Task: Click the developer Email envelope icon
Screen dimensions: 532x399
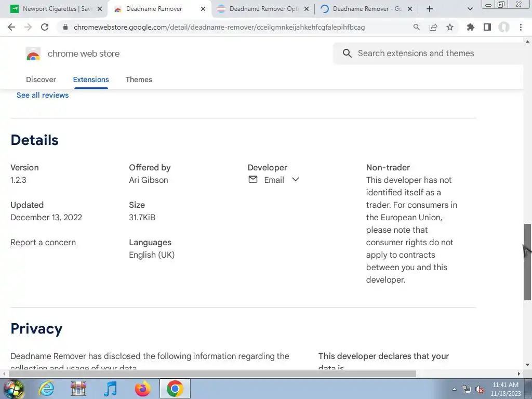Action: pyautogui.click(x=253, y=179)
